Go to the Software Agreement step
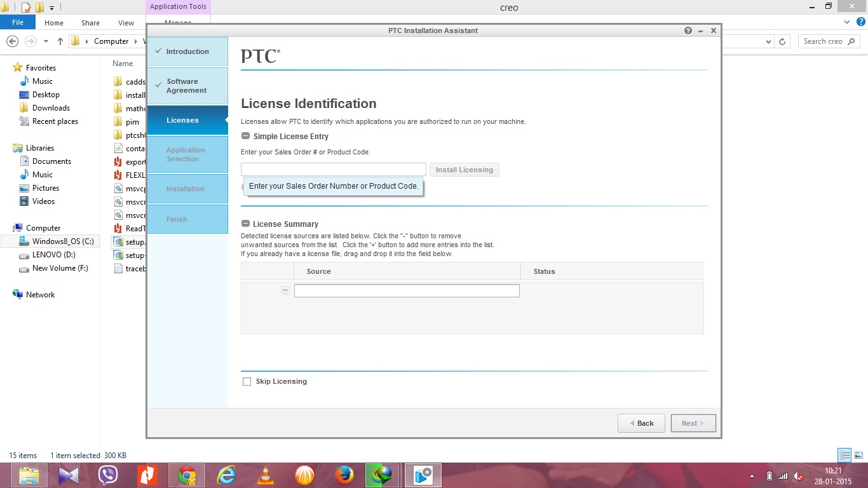Viewport: 868px width, 488px height. (x=187, y=86)
